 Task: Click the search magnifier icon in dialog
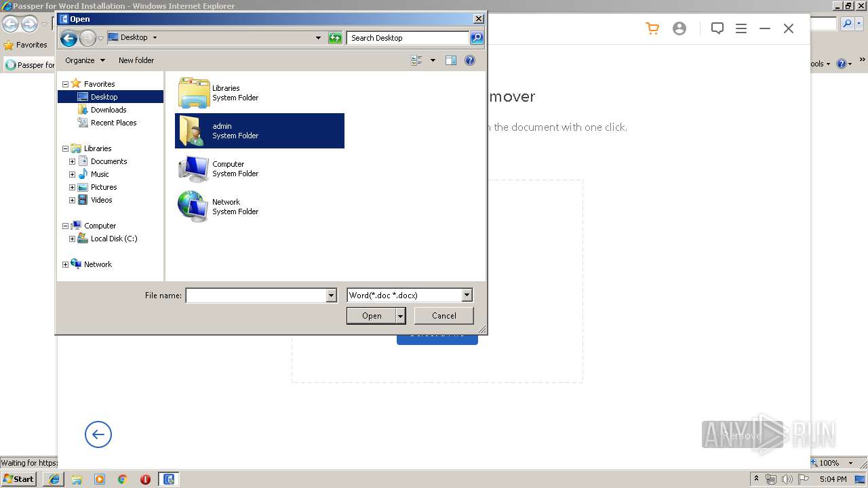click(x=477, y=38)
